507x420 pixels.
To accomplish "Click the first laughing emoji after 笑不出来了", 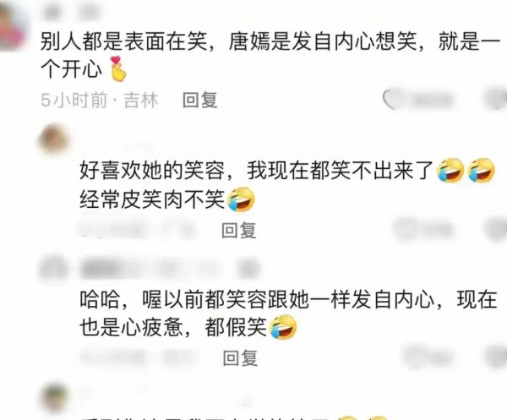I will (x=450, y=170).
